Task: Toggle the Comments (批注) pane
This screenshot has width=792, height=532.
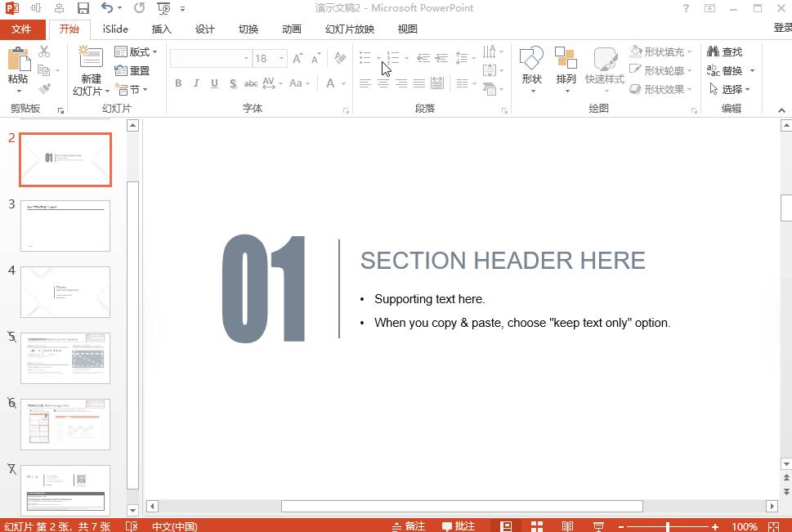Action: tap(459, 526)
